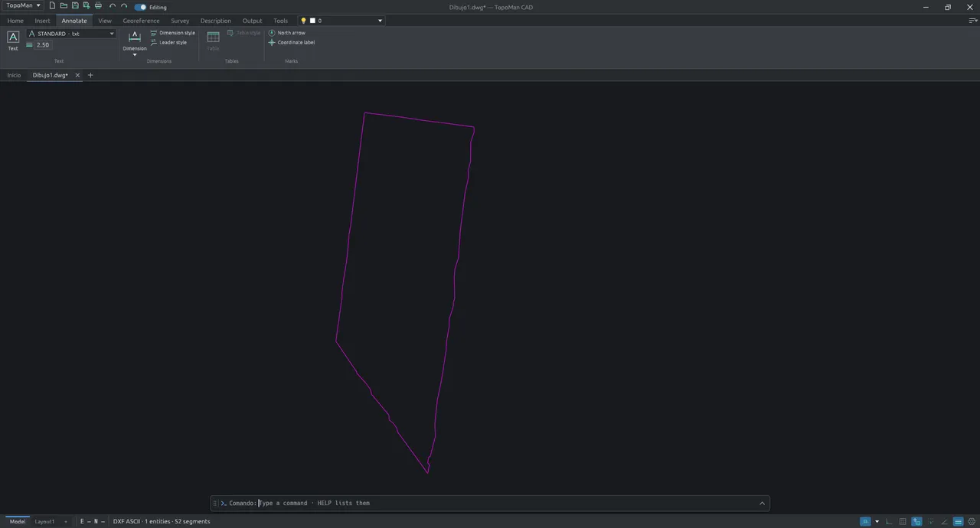The image size is (980, 528).
Task: Toggle the highlighted snap button in status bar
Action: tap(865, 521)
